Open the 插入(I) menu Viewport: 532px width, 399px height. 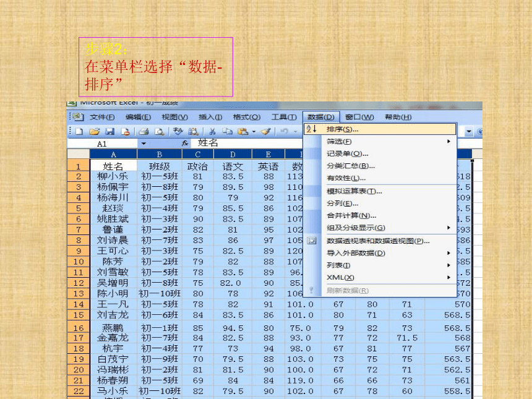point(210,117)
